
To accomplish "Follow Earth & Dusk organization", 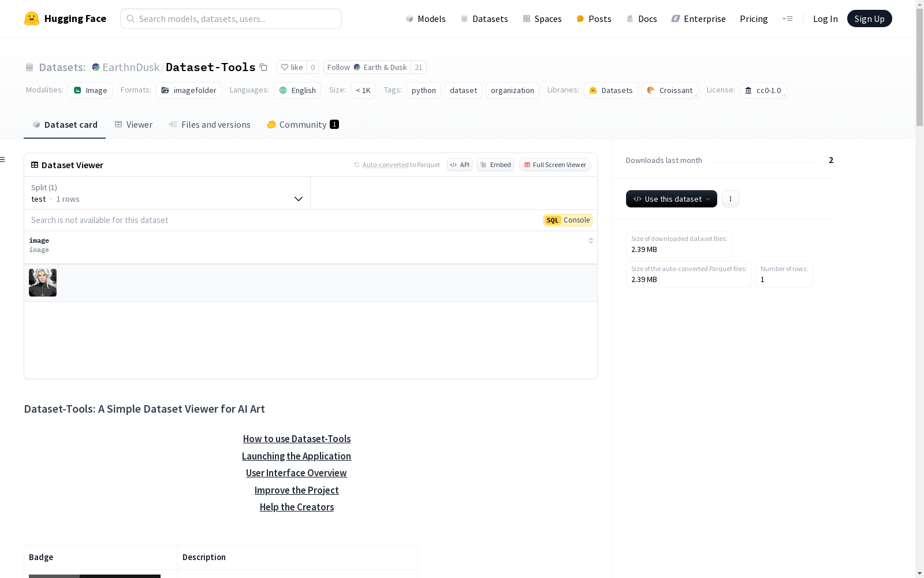I will click(x=367, y=67).
